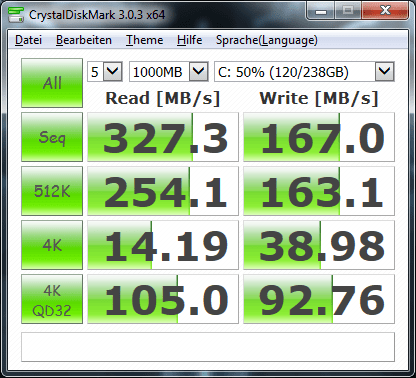The width and height of the screenshot is (416, 378).
Task: Select 4K QD32 read result 105.0
Action: tap(163, 299)
